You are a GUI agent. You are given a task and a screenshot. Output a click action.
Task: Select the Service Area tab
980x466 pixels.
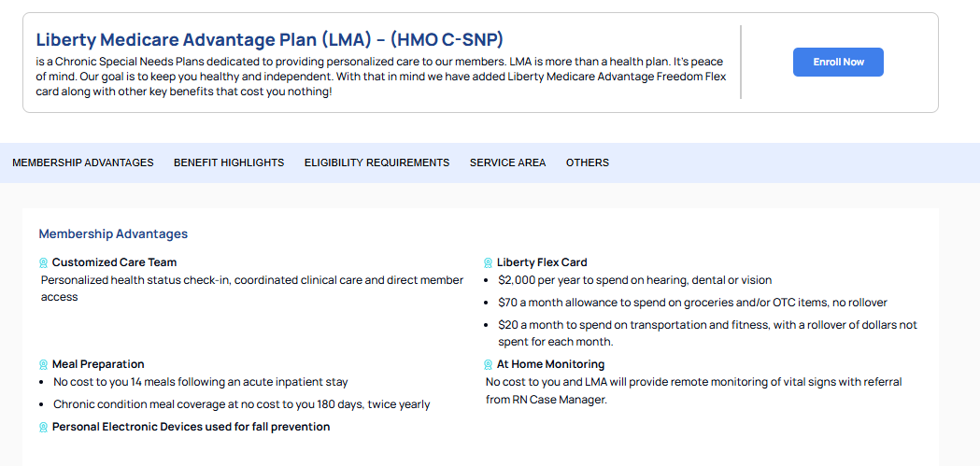point(507,162)
